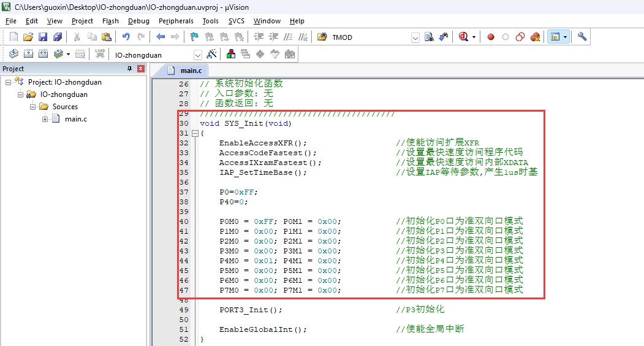Select main.c in the project tree

75,119
